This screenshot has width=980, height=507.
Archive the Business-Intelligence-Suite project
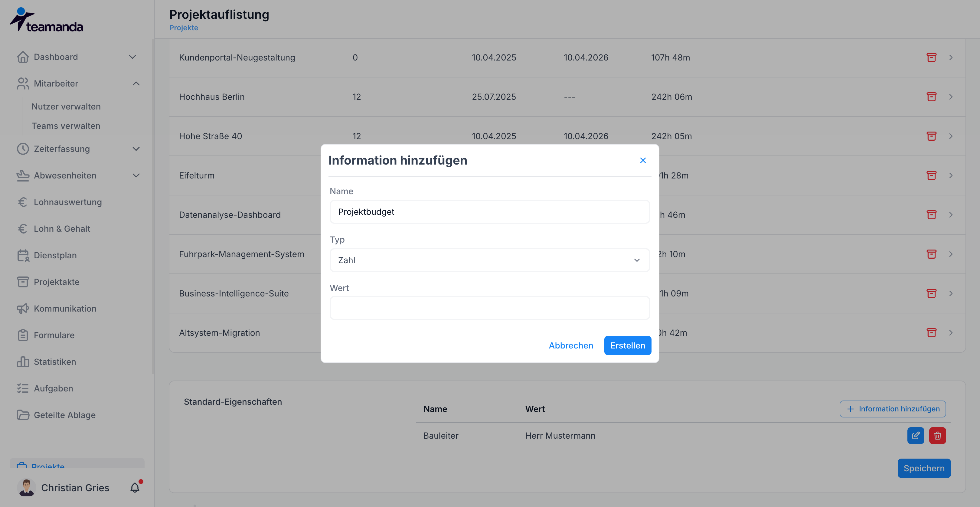tap(931, 293)
